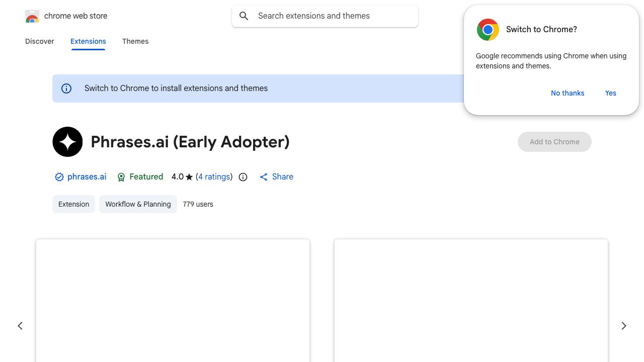The height and width of the screenshot is (362, 644).
Task: Go to next screenshot with right arrow
Action: pos(624,326)
